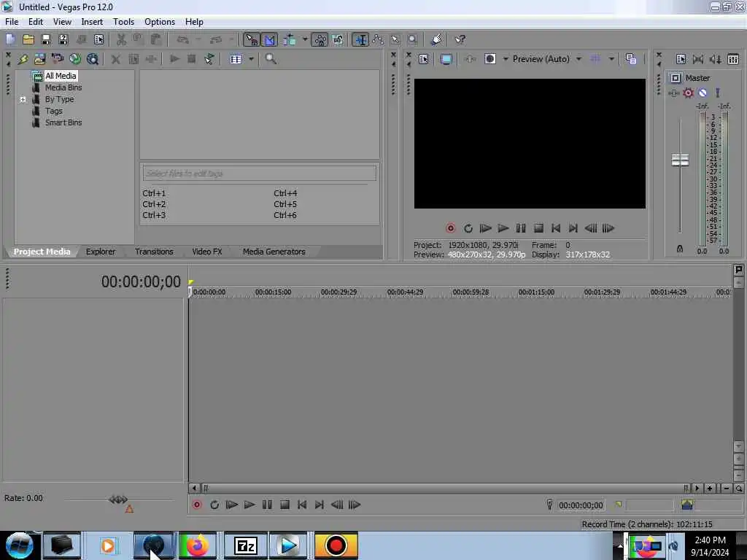747x560 pixels.
Task: Click the Split Screen View icon
Action: point(490,59)
